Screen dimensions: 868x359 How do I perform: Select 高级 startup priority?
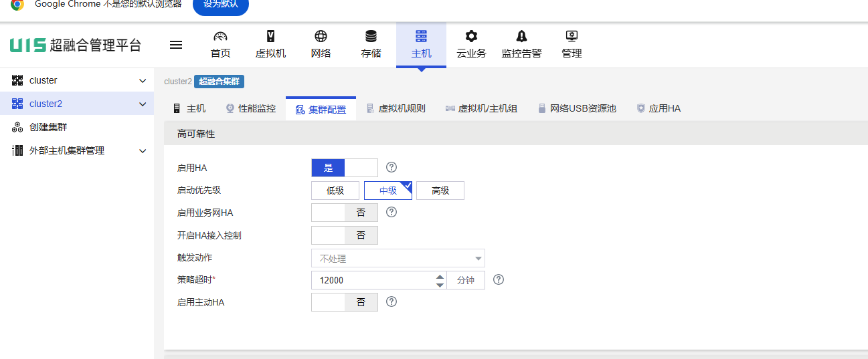440,191
